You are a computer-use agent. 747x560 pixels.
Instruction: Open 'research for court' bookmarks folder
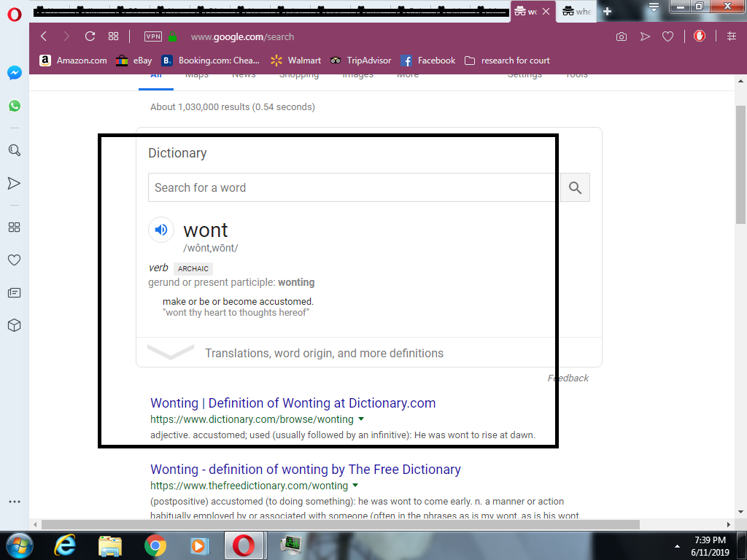click(x=507, y=61)
